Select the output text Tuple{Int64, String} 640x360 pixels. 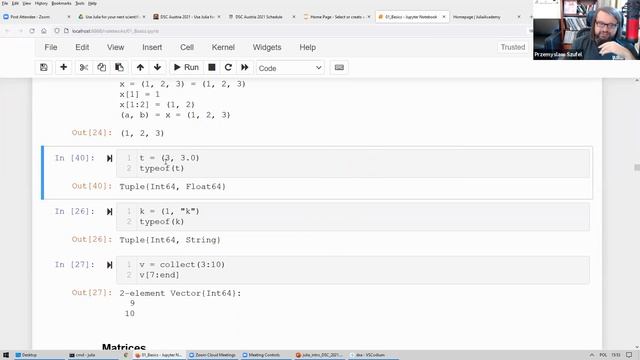(170, 240)
